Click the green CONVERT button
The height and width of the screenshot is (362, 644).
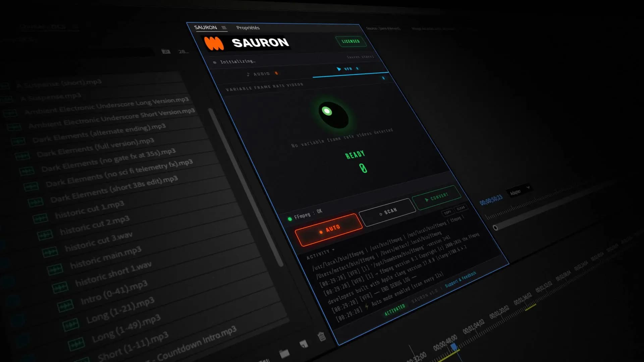436,197
